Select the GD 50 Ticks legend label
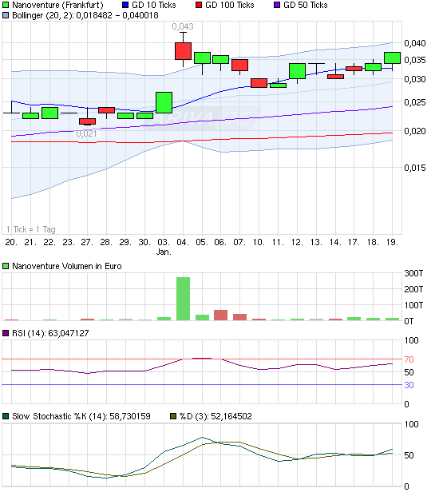Viewport: 435px width, 504px height. 306,5
